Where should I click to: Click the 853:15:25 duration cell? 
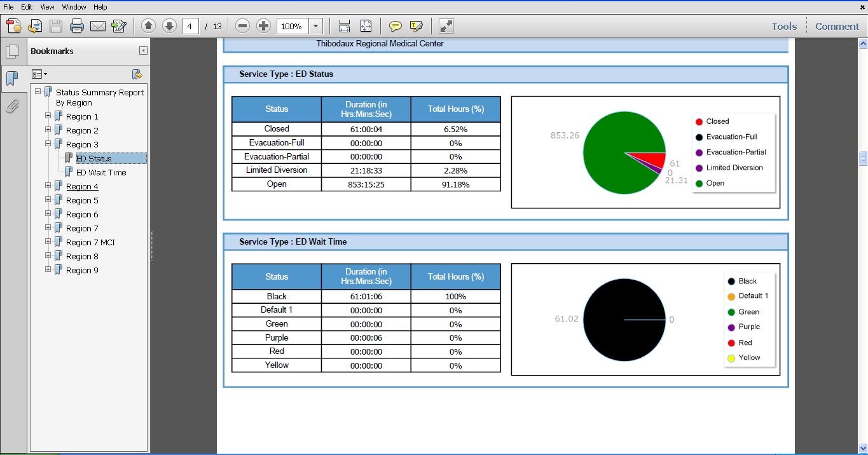point(366,184)
